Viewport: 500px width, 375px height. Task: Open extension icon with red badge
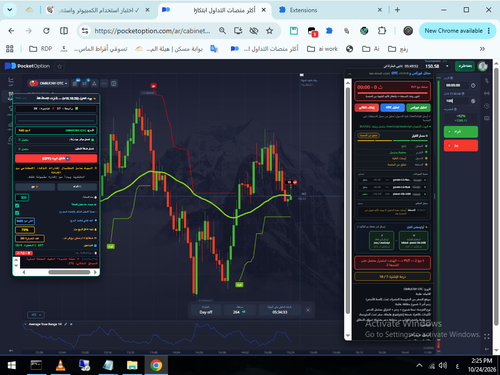pos(312,31)
